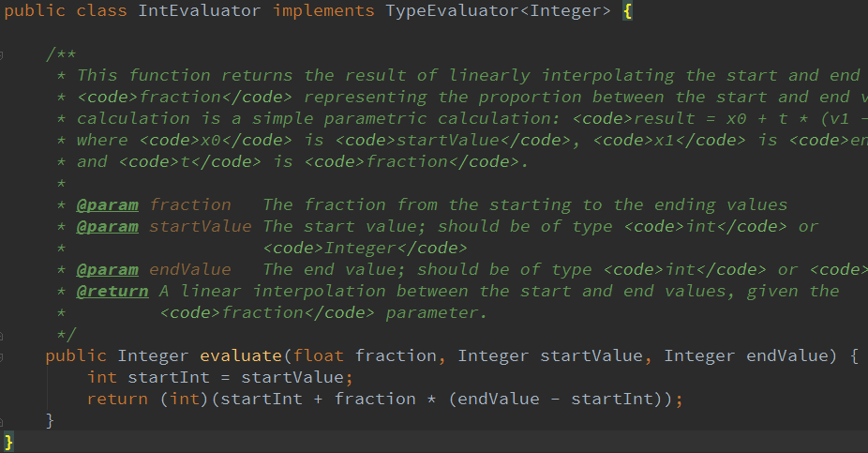The image size is (868, 453).
Task: Click the startInt variable declaration
Action: click(163, 378)
